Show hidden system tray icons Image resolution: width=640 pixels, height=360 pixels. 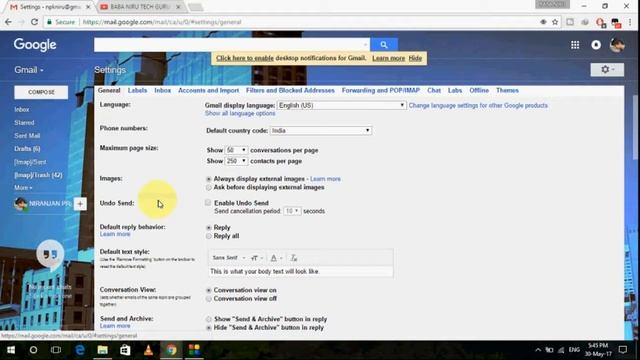(538, 350)
